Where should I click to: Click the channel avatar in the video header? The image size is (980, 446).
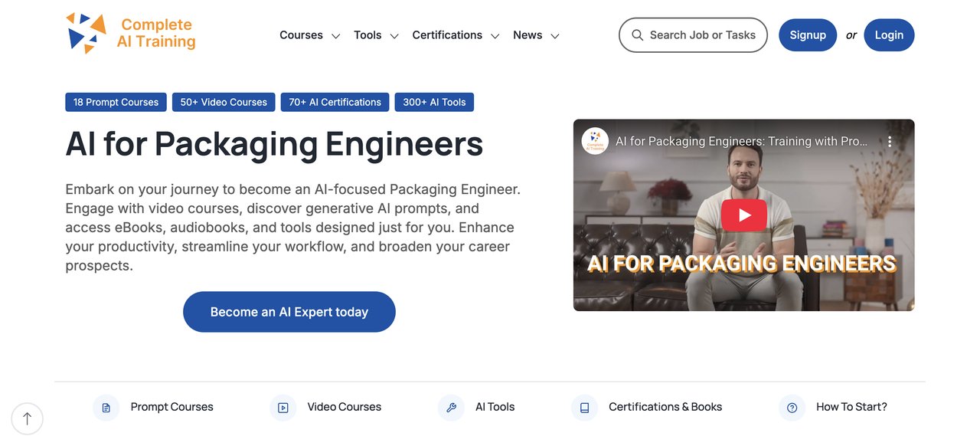[x=595, y=141]
